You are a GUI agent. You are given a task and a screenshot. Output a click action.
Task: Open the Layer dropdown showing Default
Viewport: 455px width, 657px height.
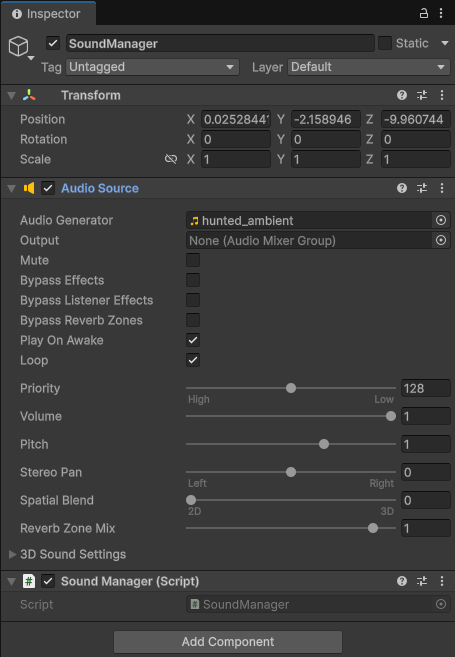[x=369, y=67]
